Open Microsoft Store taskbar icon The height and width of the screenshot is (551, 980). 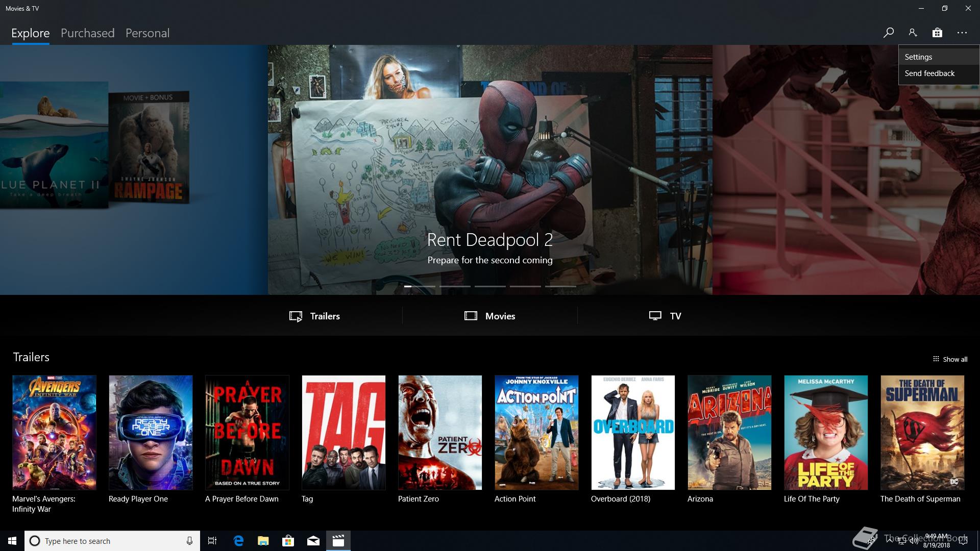[x=288, y=541]
